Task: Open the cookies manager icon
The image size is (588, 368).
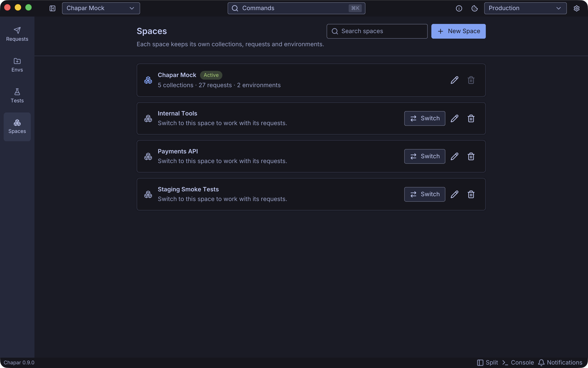Action: tap(475, 8)
